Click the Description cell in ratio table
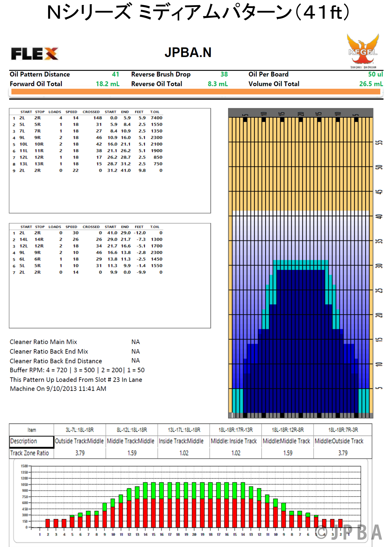The image size is (392, 547). pyautogui.click(x=31, y=441)
